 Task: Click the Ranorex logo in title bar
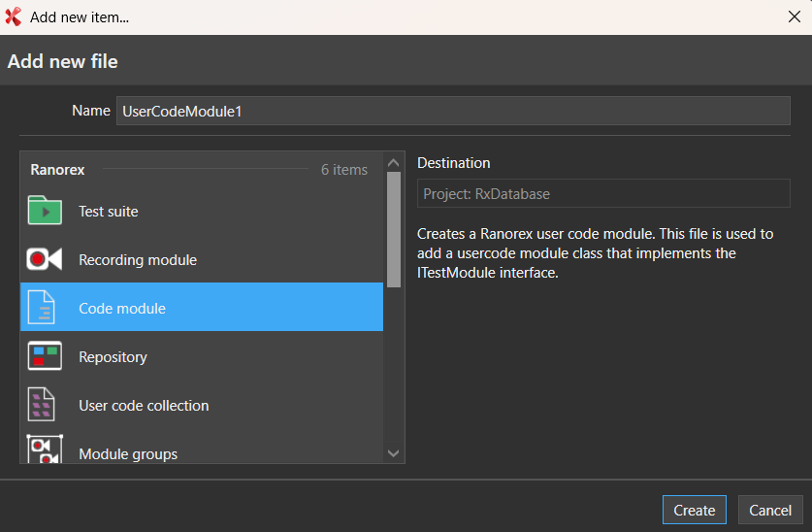tap(13, 17)
